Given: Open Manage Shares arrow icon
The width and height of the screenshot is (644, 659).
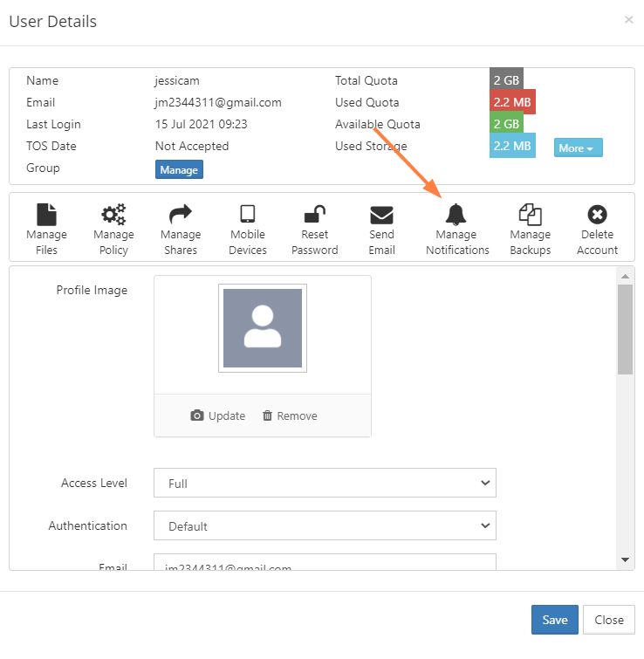Looking at the screenshot, I should coord(180,215).
